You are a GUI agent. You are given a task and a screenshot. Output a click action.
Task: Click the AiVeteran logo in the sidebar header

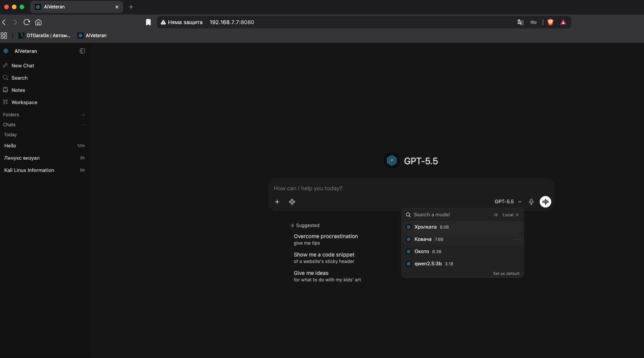6,51
